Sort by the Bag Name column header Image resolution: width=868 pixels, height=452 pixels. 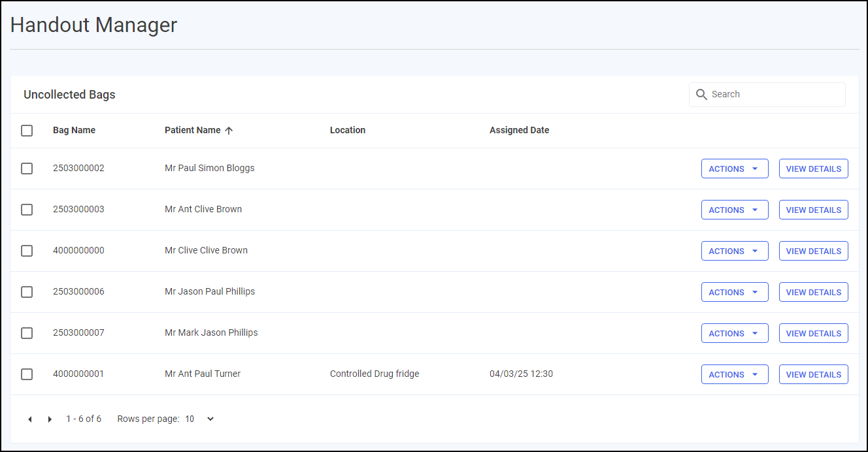coord(74,130)
